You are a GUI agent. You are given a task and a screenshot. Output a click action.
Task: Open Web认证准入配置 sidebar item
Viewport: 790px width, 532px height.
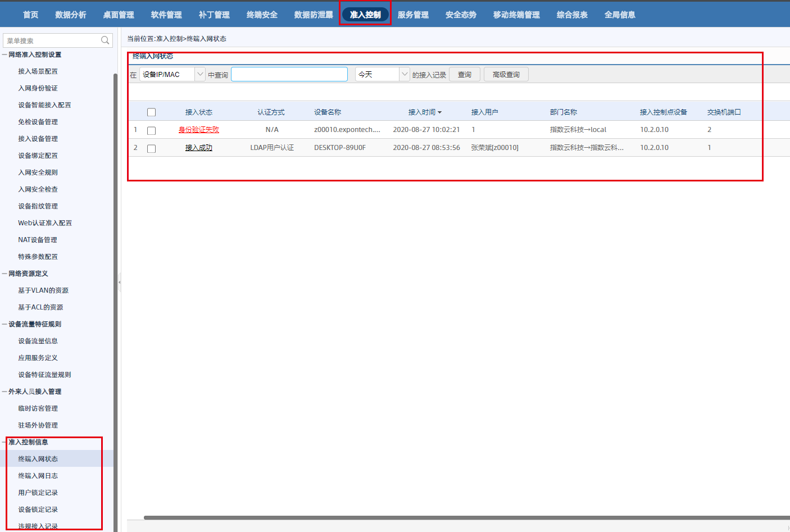(x=45, y=223)
